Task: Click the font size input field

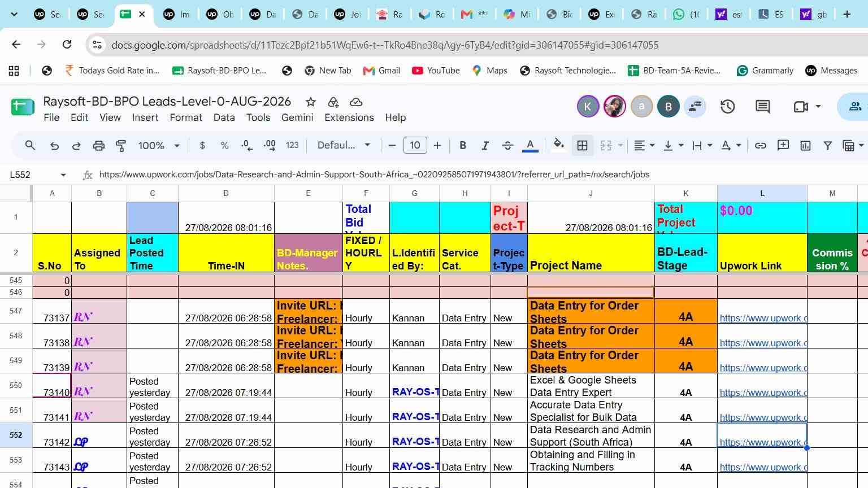Action: click(415, 146)
